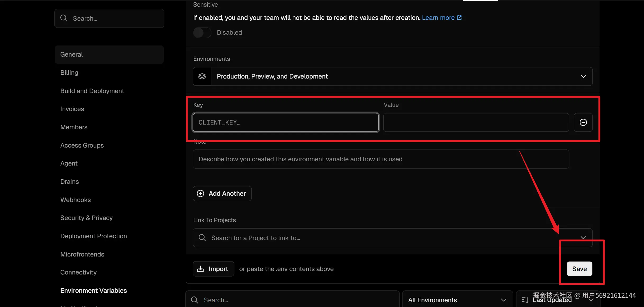The image size is (644, 307).
Task: Go to Security & Privacy settings
Action: tap(87, 218)
